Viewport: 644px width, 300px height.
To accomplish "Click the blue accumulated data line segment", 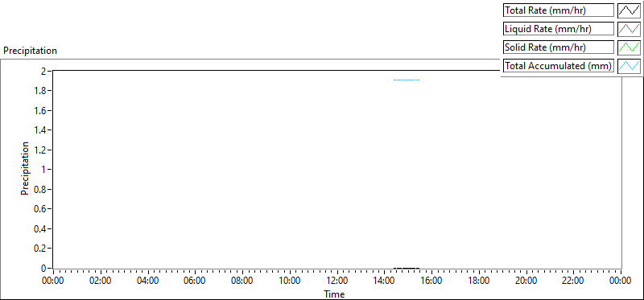I will pyautogui.click(x=407, y=80).
